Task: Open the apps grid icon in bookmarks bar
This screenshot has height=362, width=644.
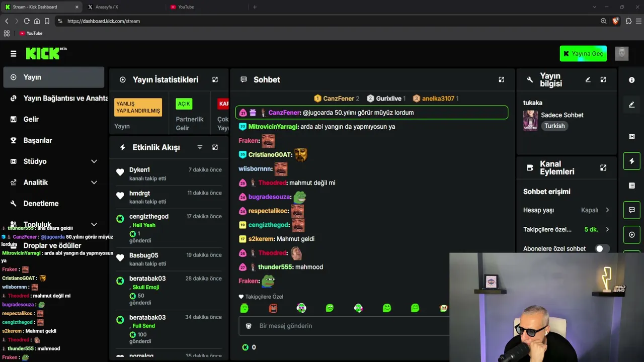Action: 7,33
